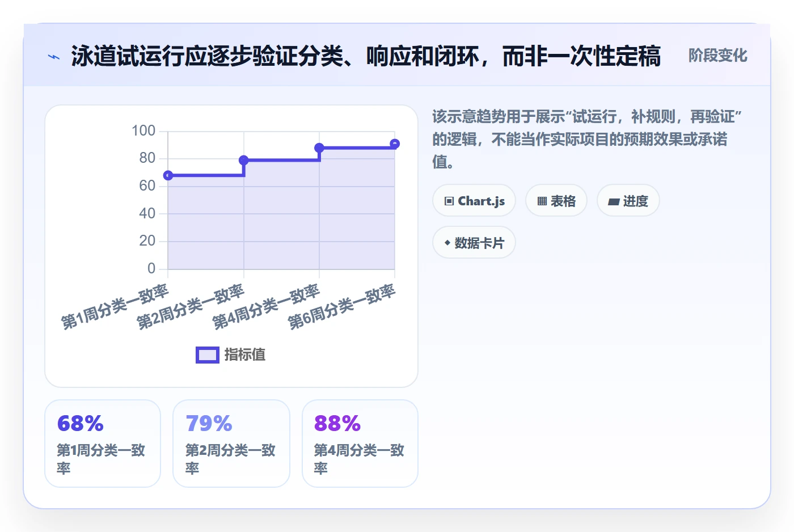Screen dimensions: 794x532
Task: Click the 第6周分类一致率 x-axis label
Action: [x=342, y=307]
